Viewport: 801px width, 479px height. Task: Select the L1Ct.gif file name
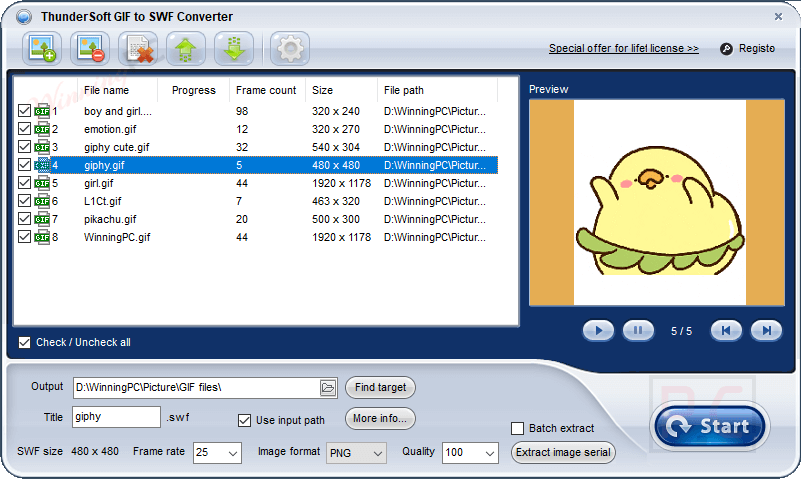103,201
